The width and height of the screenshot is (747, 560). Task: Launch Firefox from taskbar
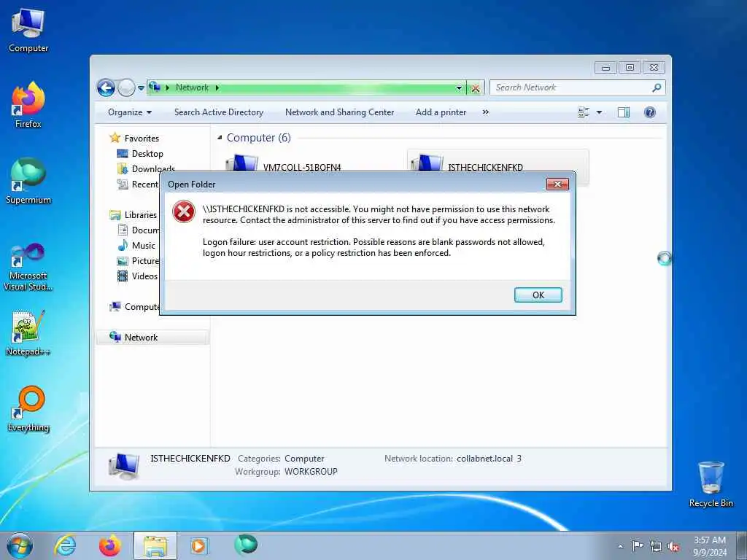[109, 545]
